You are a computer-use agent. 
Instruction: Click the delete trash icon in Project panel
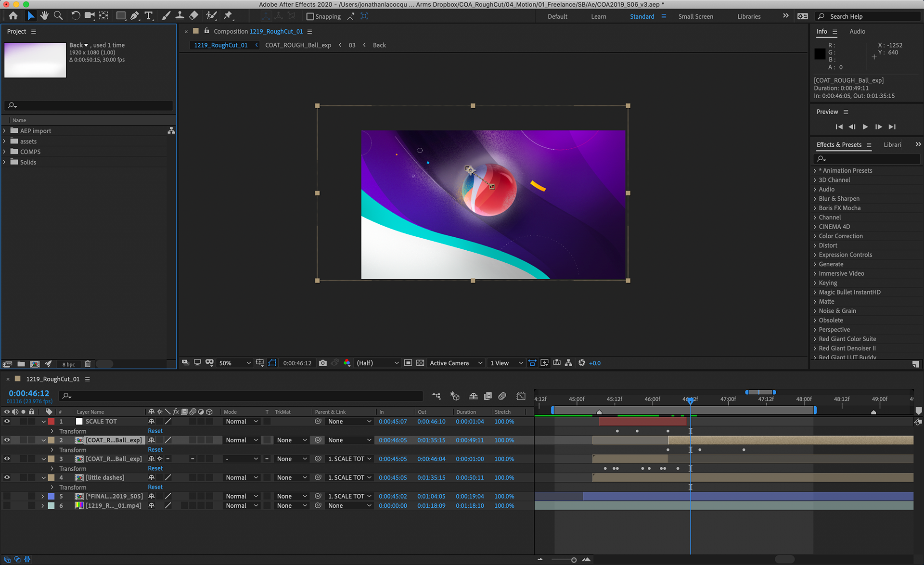coord(88,364)
